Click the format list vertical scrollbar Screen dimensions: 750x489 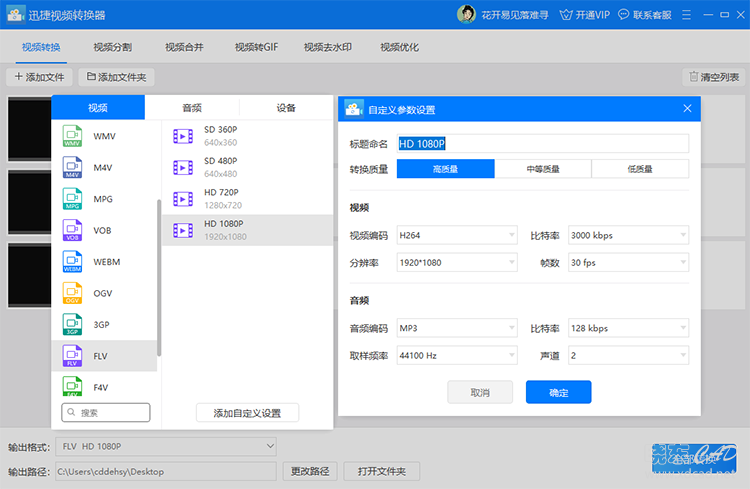click(x=159, y=278)
